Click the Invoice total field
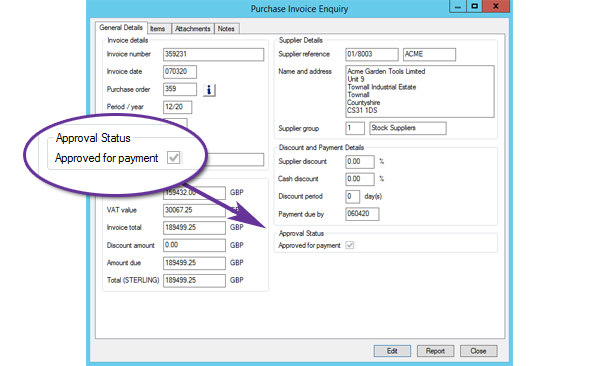Viewport: 600px width, 366px height. click(x=194, y=228)
